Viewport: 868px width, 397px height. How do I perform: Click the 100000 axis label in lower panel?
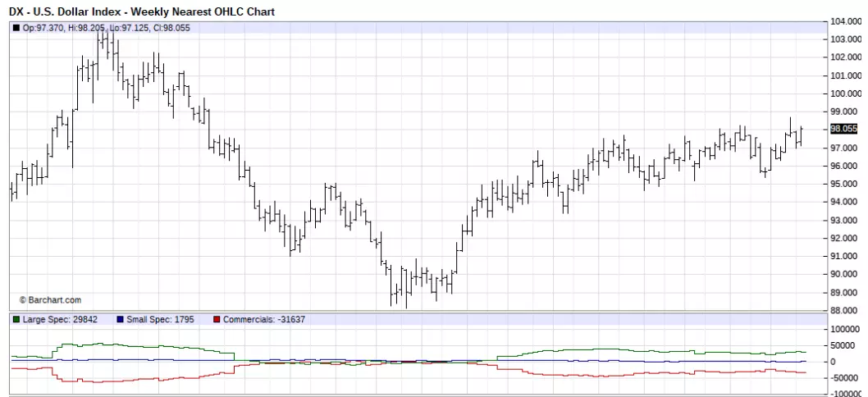[847, 329]
